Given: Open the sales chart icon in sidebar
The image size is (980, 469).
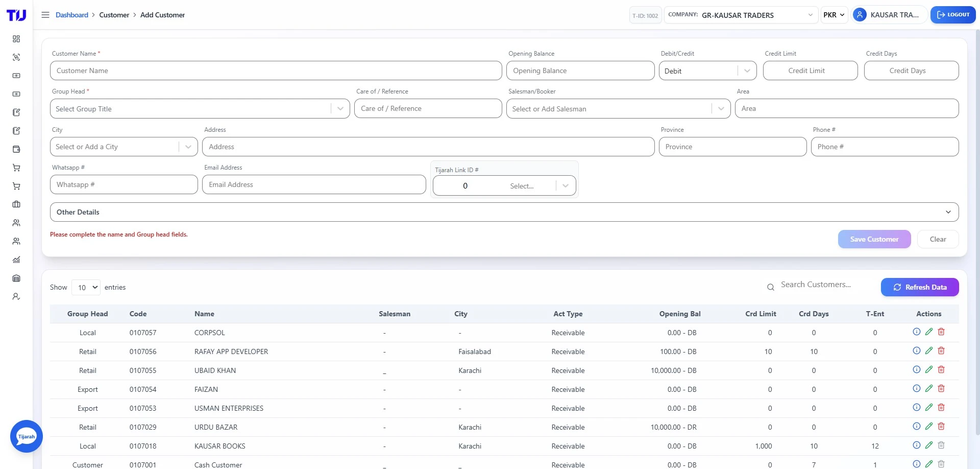Looking at the screenshot, I should pos(16,260).
